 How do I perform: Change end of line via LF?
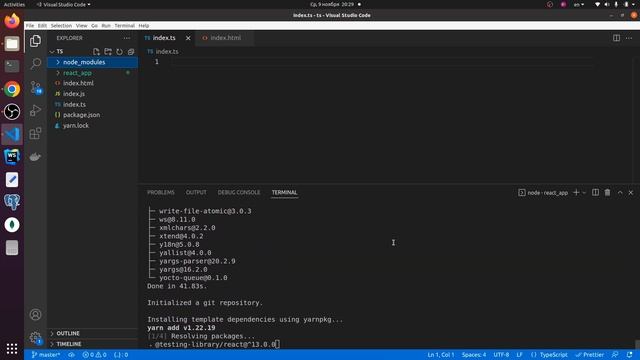point(519,355)
